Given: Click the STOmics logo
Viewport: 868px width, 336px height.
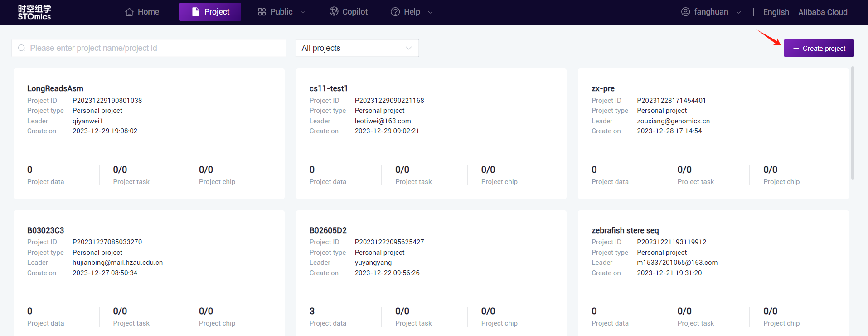Looking at the screenshot, I should pos(34,12).
